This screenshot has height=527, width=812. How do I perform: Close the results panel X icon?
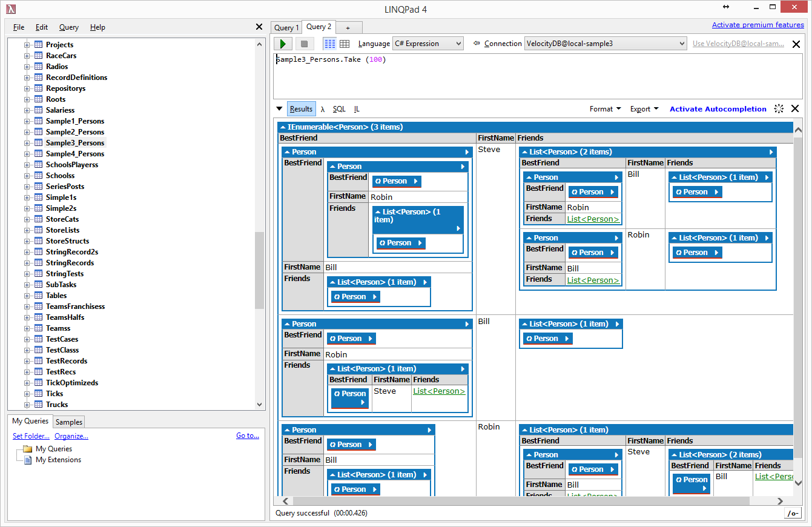(795, 109)
